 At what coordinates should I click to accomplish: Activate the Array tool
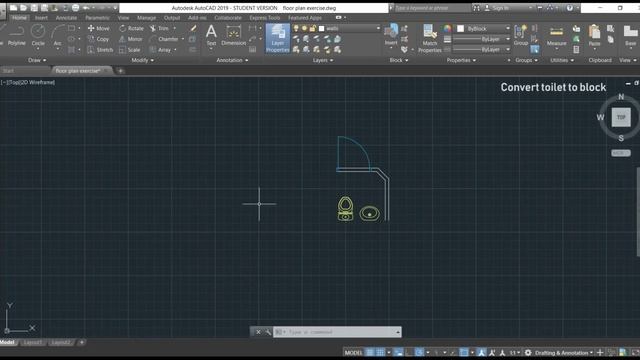pyautogui.click(x=160, y=50)
